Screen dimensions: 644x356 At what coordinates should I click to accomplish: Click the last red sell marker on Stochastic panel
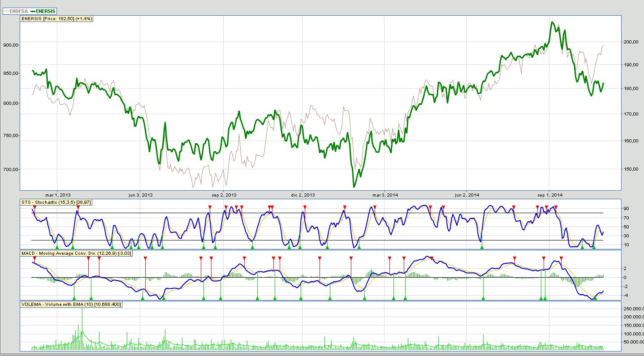coord(556,207)
